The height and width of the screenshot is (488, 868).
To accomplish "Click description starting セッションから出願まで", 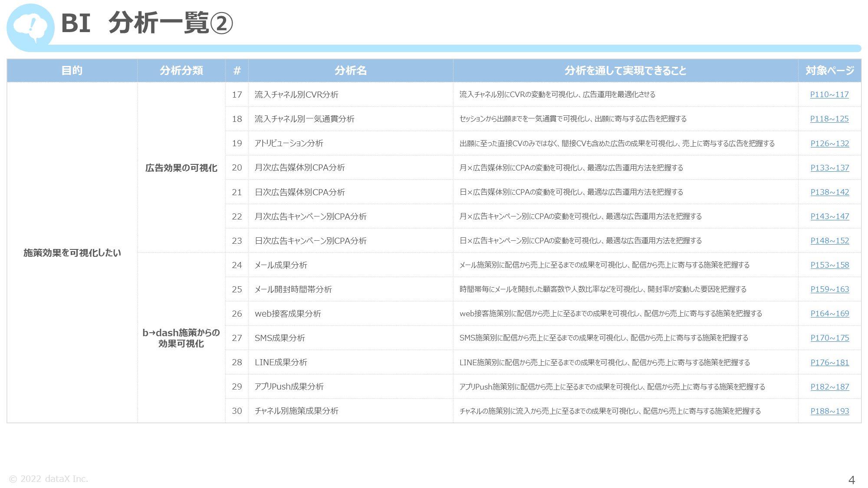I will coord(573,119).
